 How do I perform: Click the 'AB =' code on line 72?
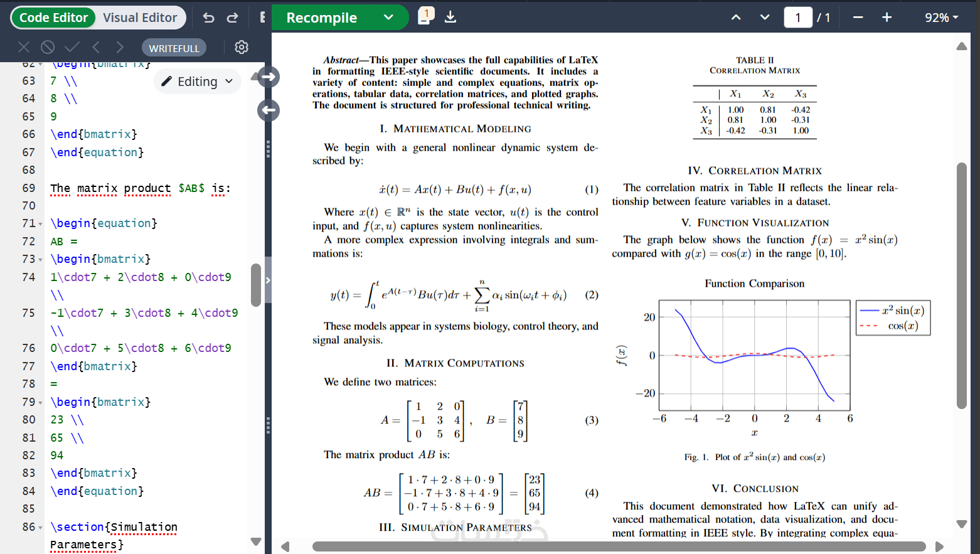[64, 242]
